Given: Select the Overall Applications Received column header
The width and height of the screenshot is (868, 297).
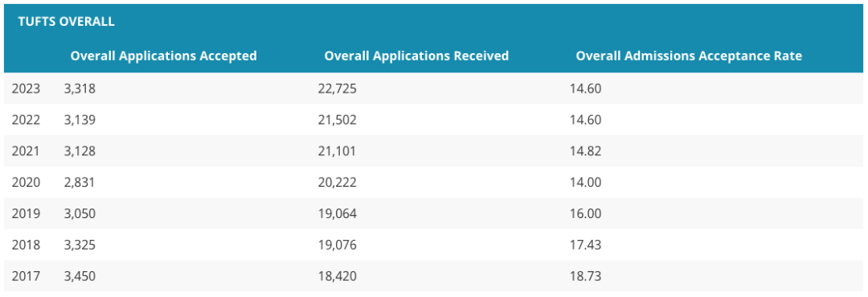Looking at the screenshot, I should (x=416, y=56).
